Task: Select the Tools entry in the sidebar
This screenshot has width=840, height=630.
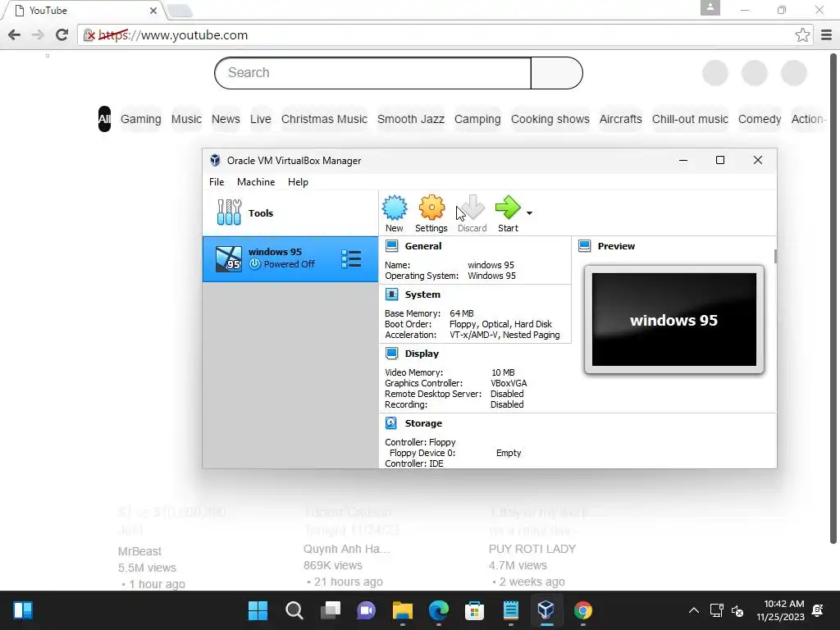Action: click(290, 212)
